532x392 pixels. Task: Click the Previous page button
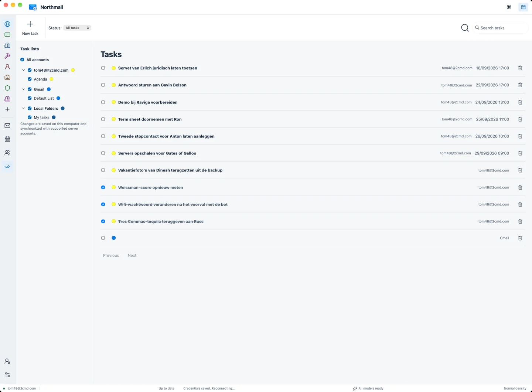[111, 255]
